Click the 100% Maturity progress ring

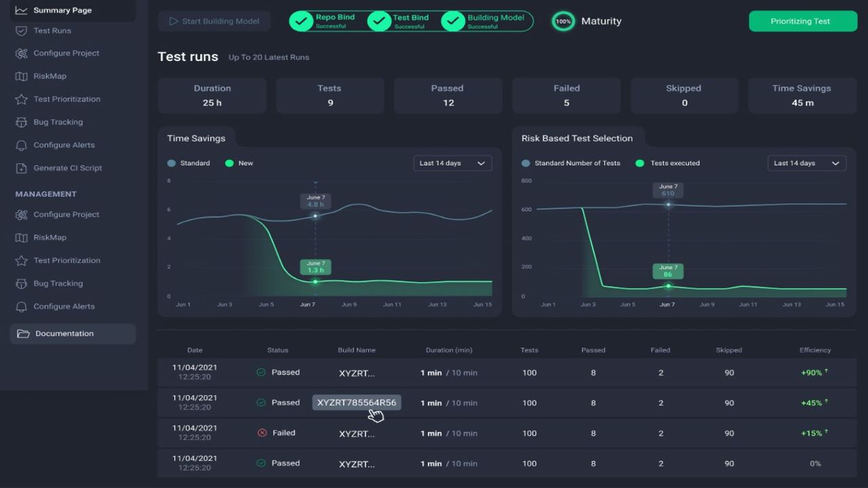click(x=562, y=21)
